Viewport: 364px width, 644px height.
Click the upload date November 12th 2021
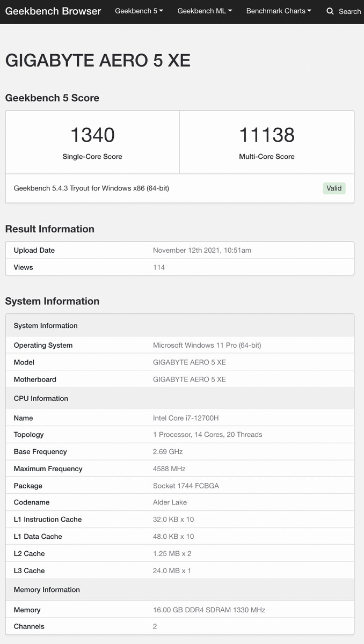pos(202,250)
